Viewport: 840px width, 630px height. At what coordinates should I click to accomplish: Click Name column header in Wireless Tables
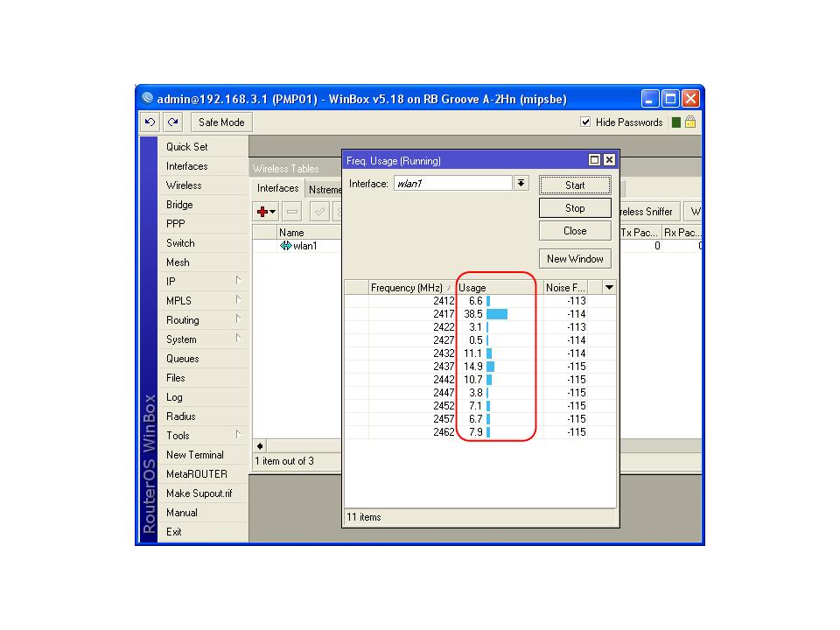click(309, 233)
